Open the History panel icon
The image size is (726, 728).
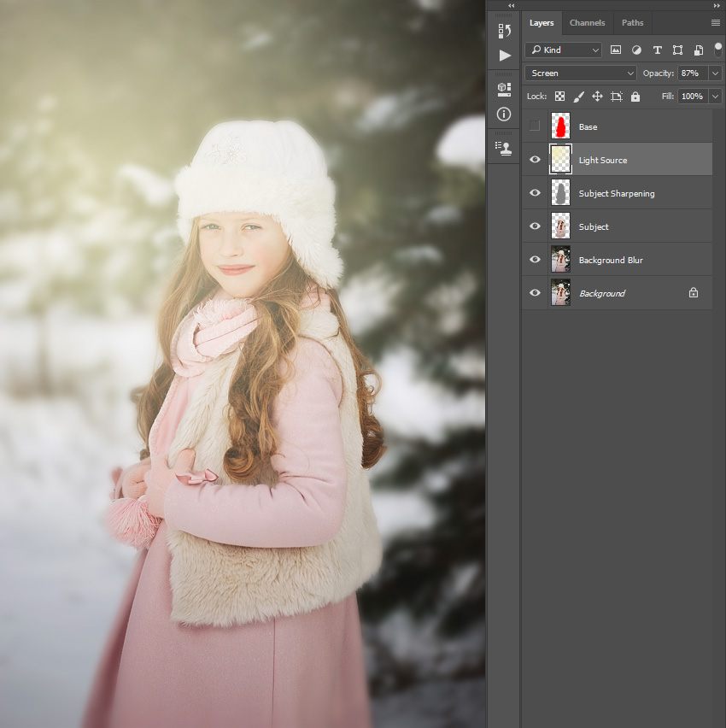point(504,31)
